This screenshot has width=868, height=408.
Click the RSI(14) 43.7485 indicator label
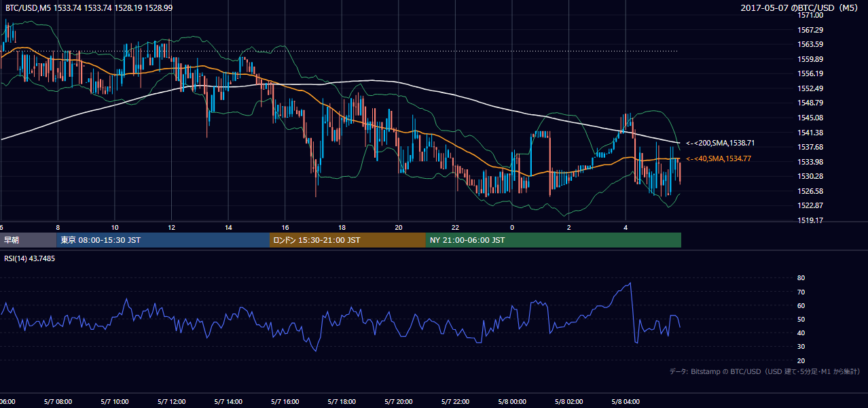[x=30, y=259]
